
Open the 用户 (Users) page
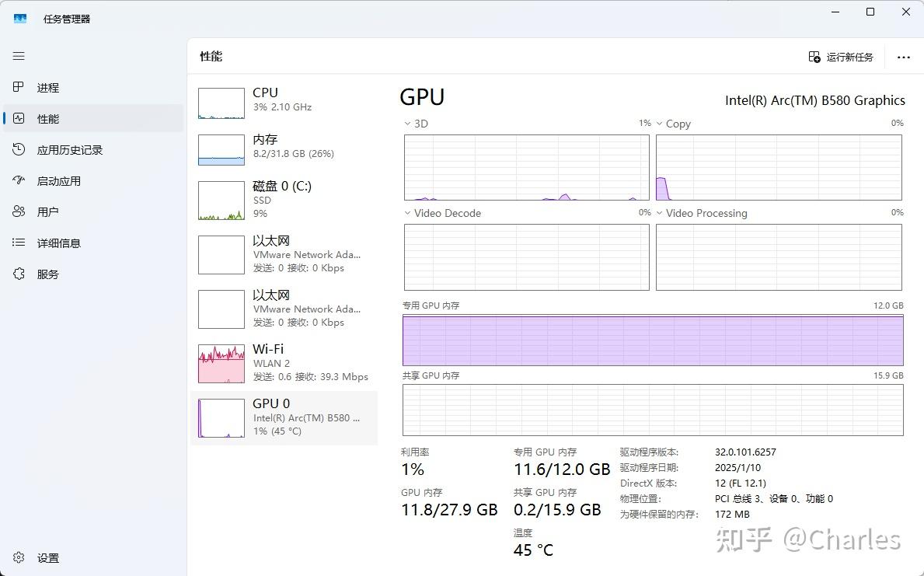pyautogui.click(x=48, y=211)
